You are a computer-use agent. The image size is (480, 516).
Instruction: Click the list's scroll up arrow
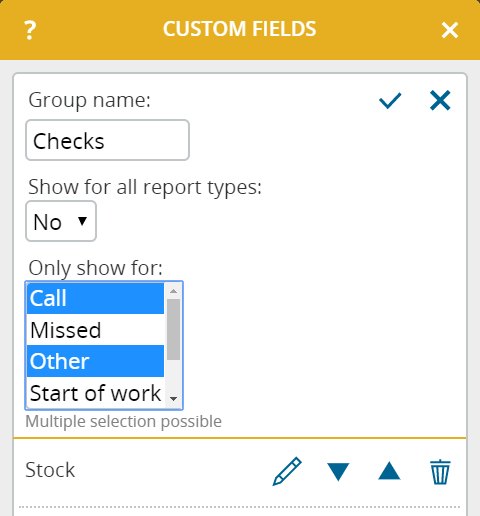point(173,291)
